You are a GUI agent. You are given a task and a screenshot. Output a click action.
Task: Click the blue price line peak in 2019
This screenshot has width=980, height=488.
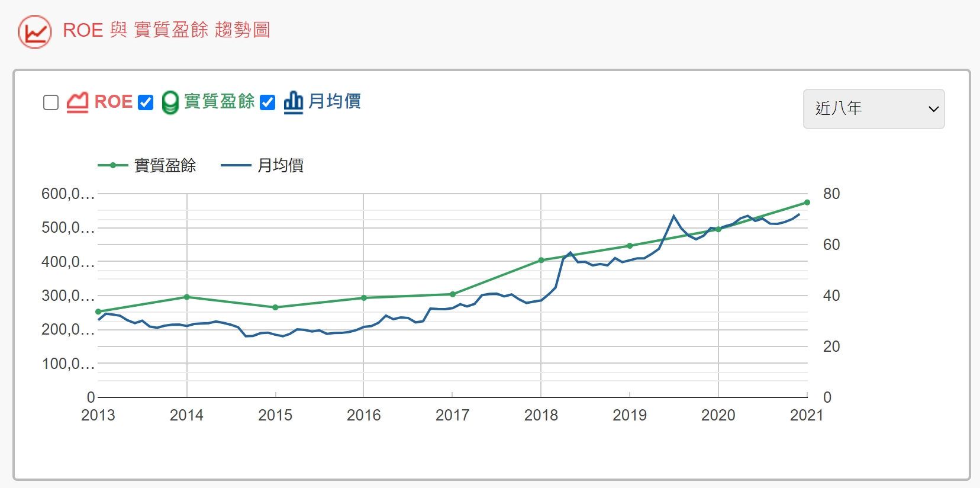(x=673, y=216)
